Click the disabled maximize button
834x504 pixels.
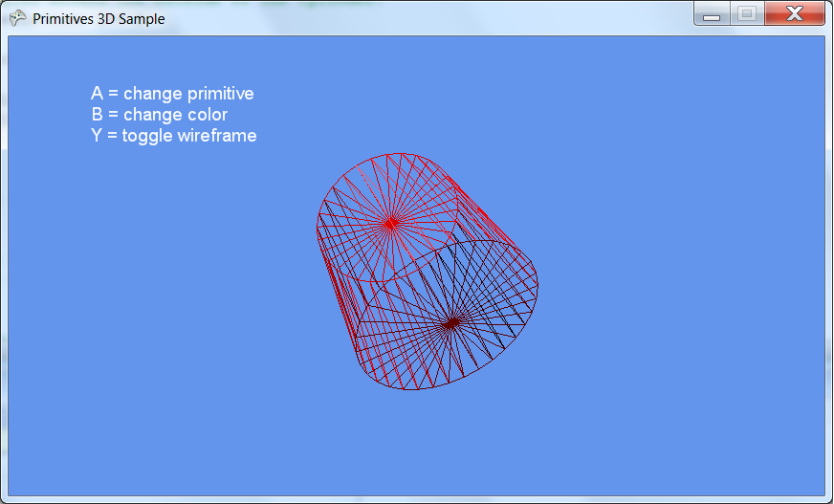747,12
